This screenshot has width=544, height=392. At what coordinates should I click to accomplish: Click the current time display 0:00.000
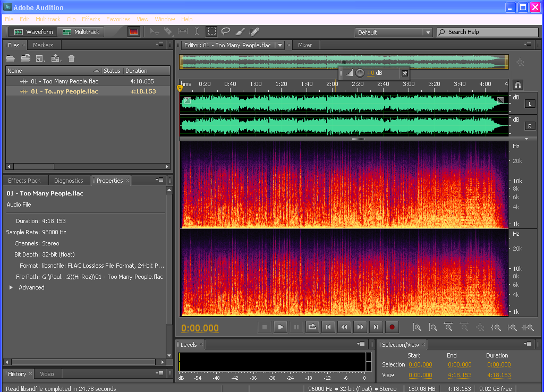point(200,328)
